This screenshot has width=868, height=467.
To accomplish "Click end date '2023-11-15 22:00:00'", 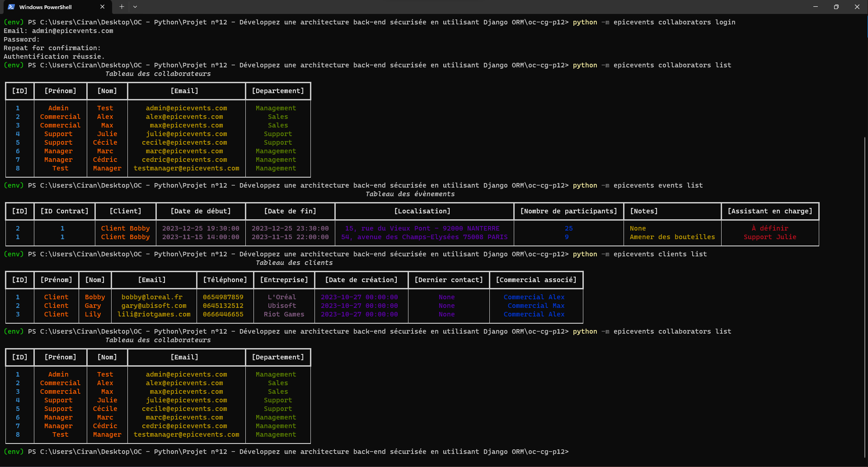I will [290, 237].
